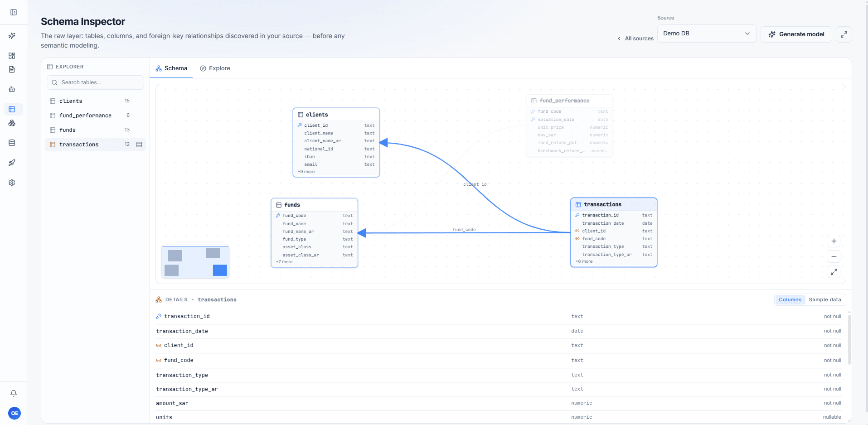This screenshot has width=868, height=425.
Task: Select fund_performance in the Explorer table list
Action: [95, 116]
